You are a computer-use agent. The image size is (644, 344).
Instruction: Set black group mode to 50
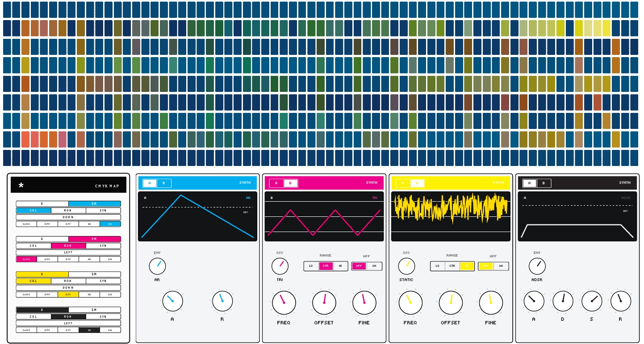(x=89, y=330)
